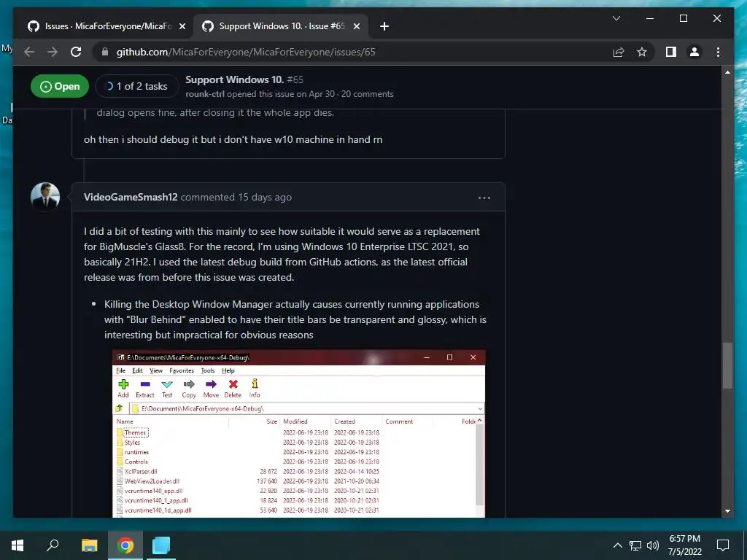The height and width of the screenshot is (560, 747).
Task: Reload the GitHub issue page
Action: [x=76, y=52]
